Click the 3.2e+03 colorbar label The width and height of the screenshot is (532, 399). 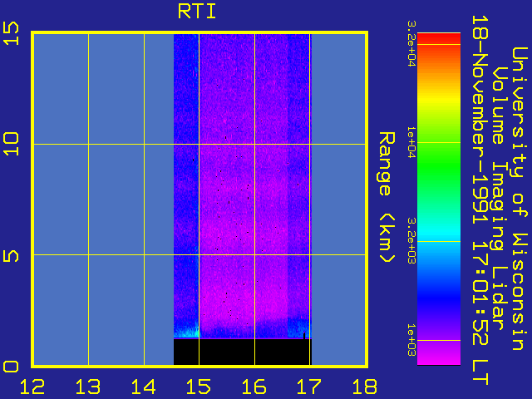[x=411, y=240]
